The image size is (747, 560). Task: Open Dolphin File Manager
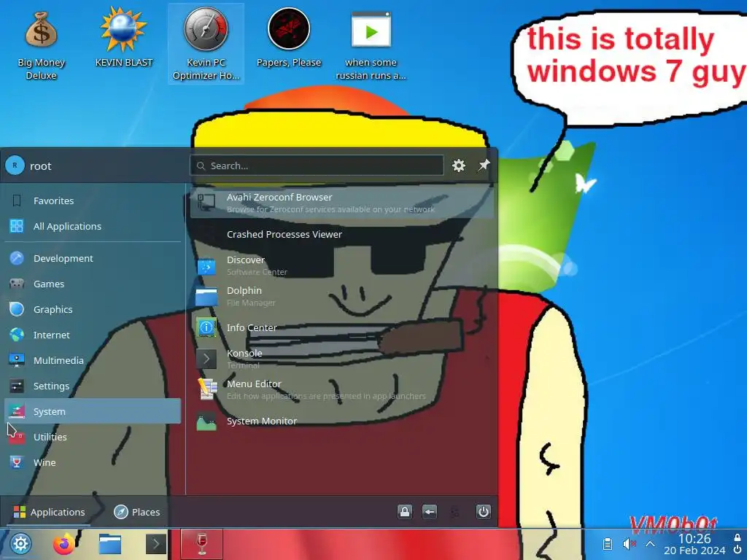[x=341, y=296]
